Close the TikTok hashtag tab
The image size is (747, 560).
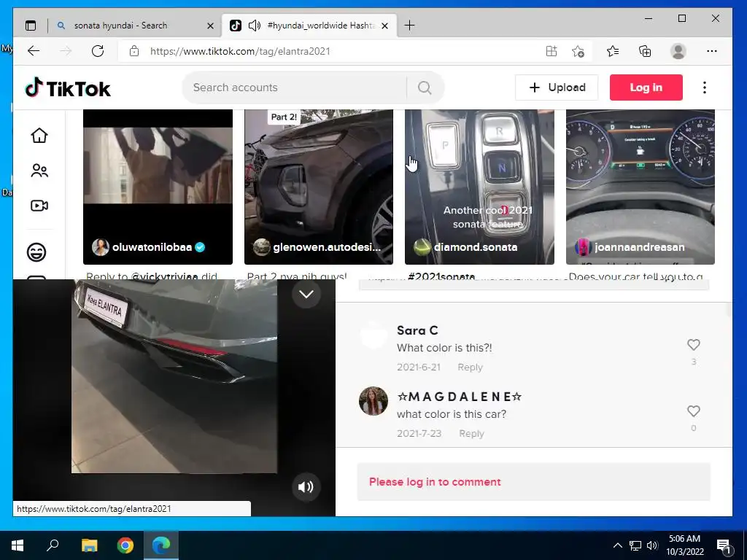tap(385, 26)
